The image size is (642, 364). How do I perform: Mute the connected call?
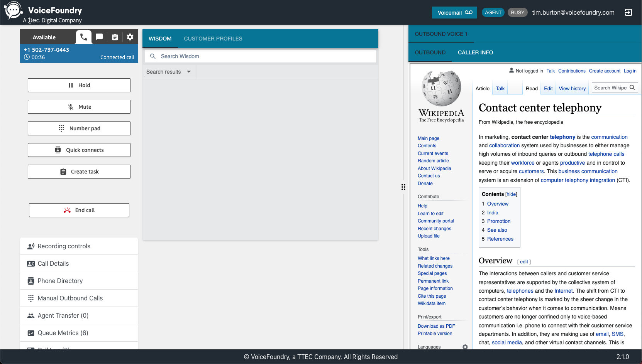point(79,107)
